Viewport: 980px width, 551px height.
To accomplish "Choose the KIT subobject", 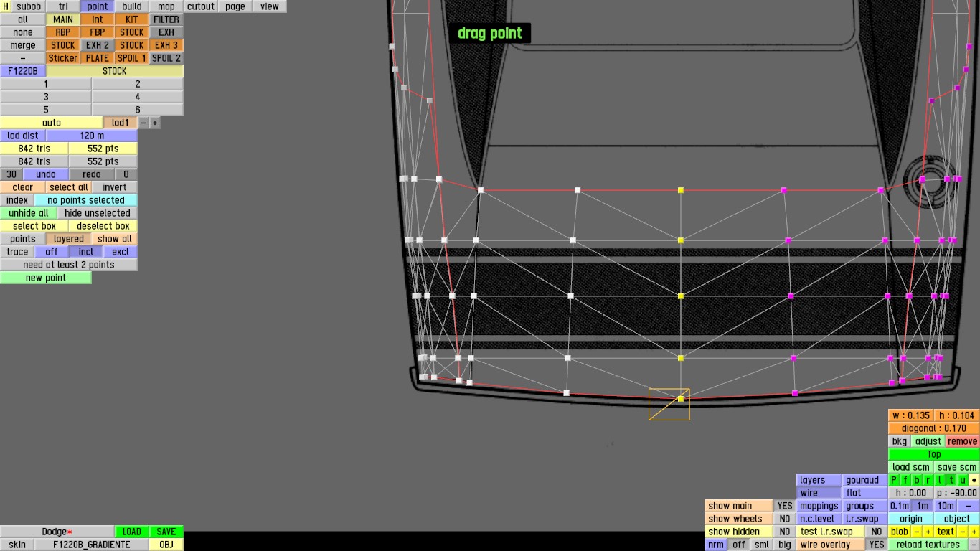I will [132, 19].
